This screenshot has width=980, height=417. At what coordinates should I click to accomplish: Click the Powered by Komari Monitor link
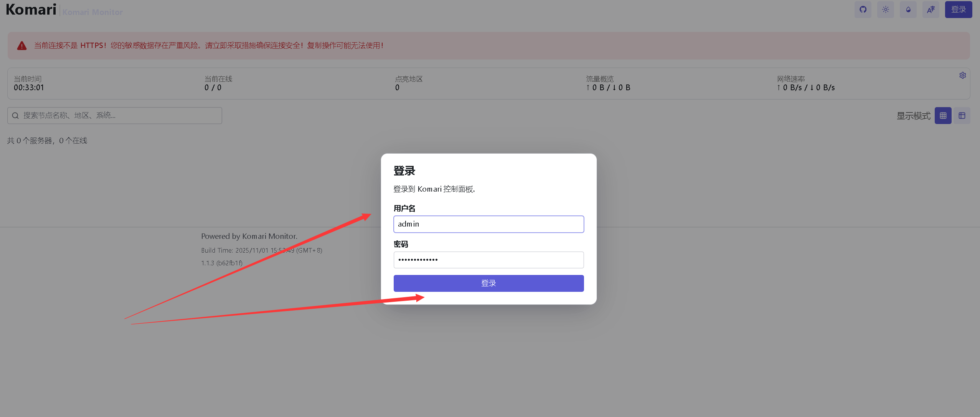point(249,236)
